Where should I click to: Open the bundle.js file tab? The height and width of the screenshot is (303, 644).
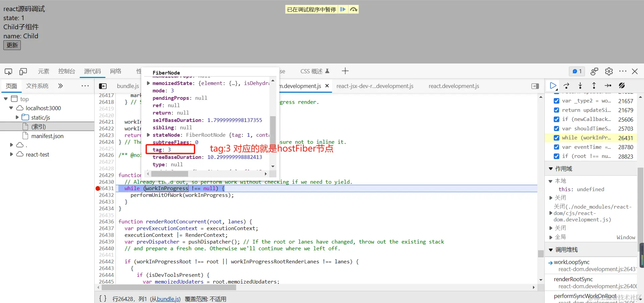pos(128,86)
